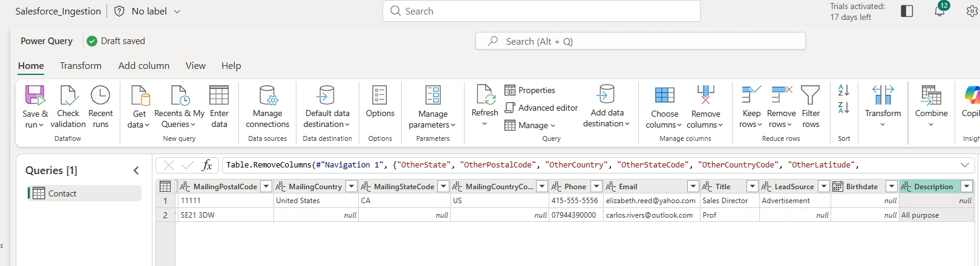
Task: Click the Enter data icon
Action: tap(219, 95)
